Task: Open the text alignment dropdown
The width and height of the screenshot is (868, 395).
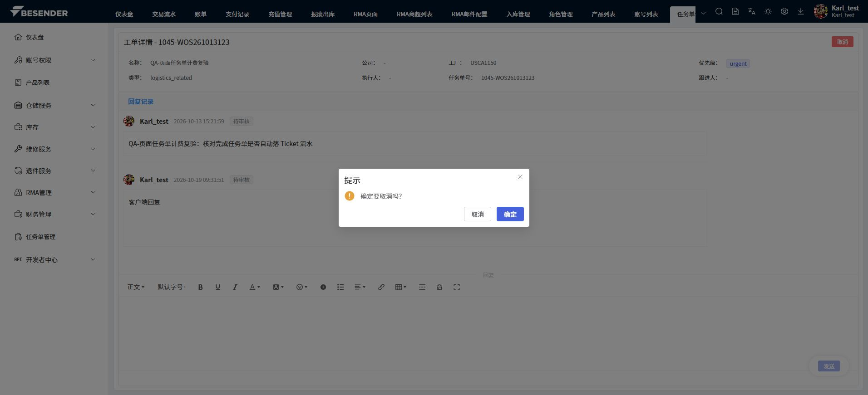Action: (360, 287)
